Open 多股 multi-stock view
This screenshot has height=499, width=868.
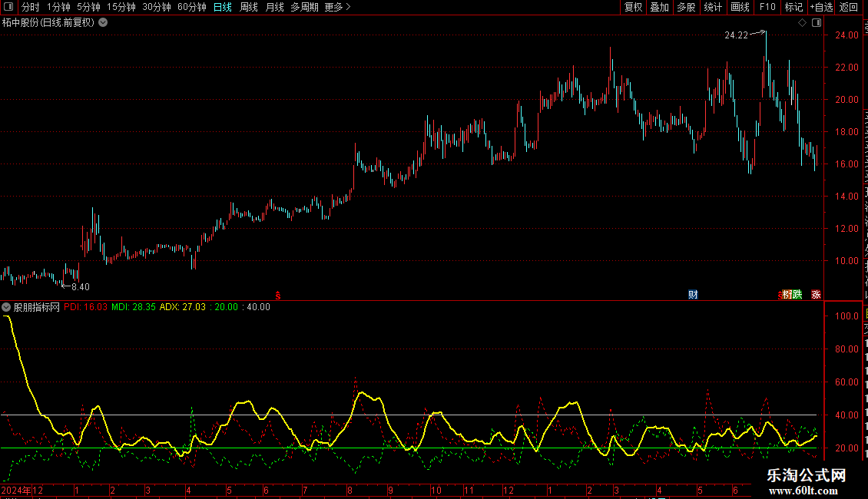[x=687, y=7]
